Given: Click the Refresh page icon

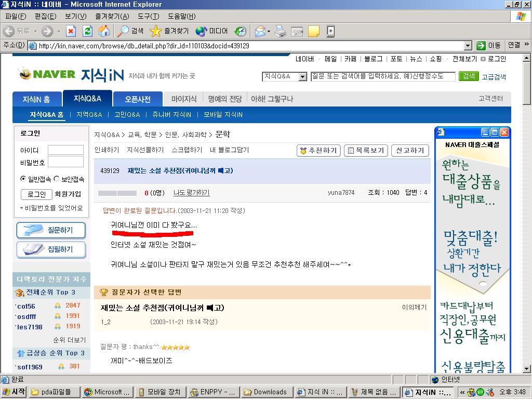Looking at the screenshot, I should (x=87, y=31).
